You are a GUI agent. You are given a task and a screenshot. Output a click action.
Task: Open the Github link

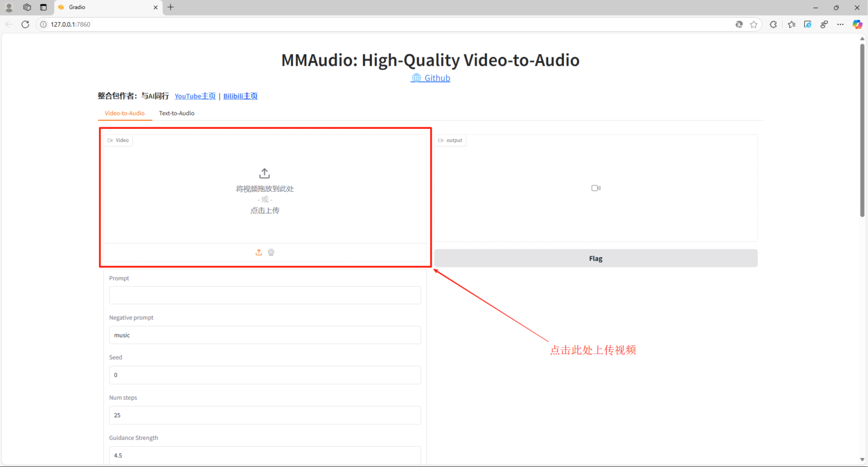click(x=437, y=78)
